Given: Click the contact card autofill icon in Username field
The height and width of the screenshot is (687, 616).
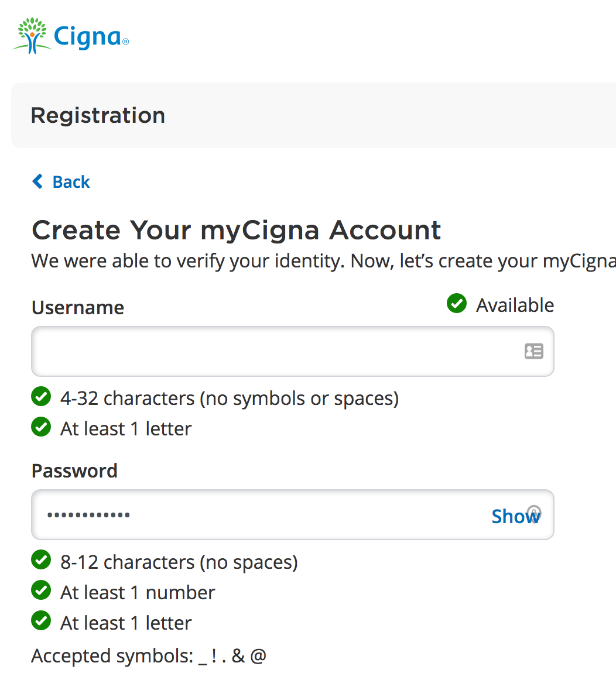Looking at the screenshot, I should click(533, 351).
